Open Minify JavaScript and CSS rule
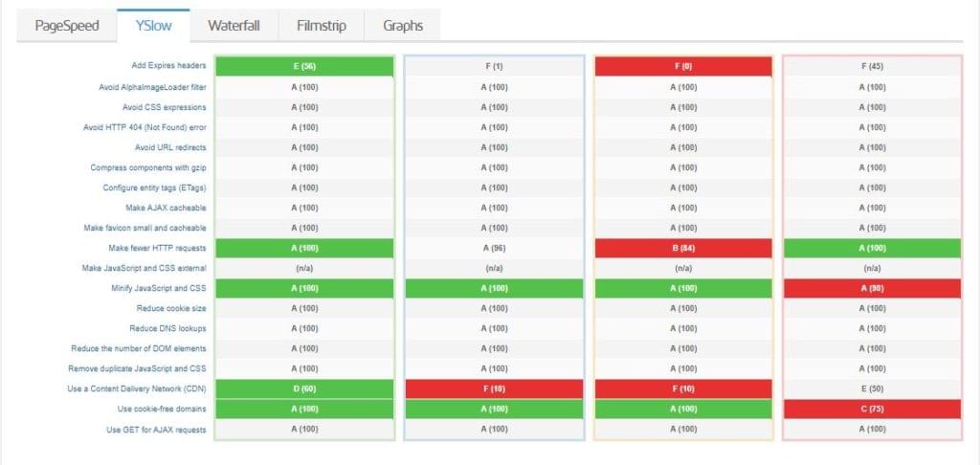 157,288
